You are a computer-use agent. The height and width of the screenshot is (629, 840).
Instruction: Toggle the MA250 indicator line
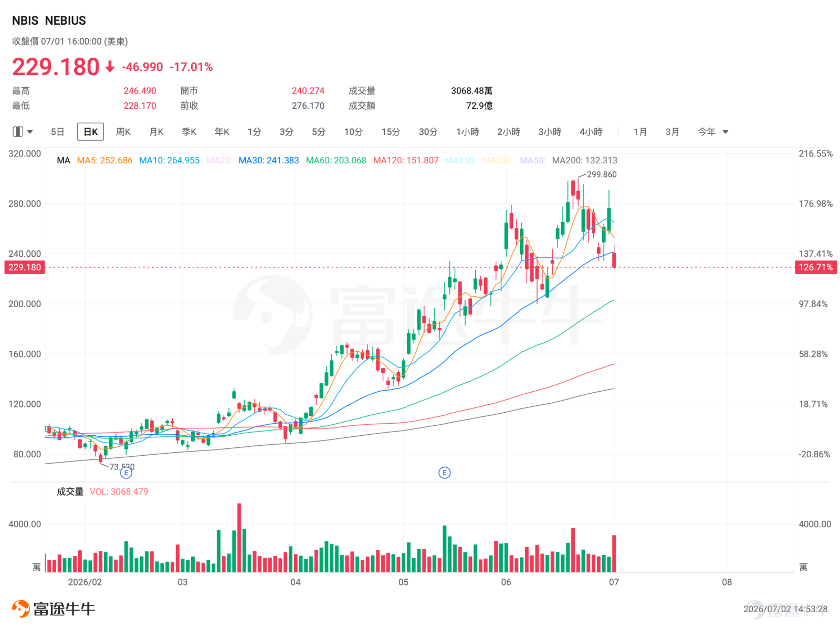pos(460,160)
